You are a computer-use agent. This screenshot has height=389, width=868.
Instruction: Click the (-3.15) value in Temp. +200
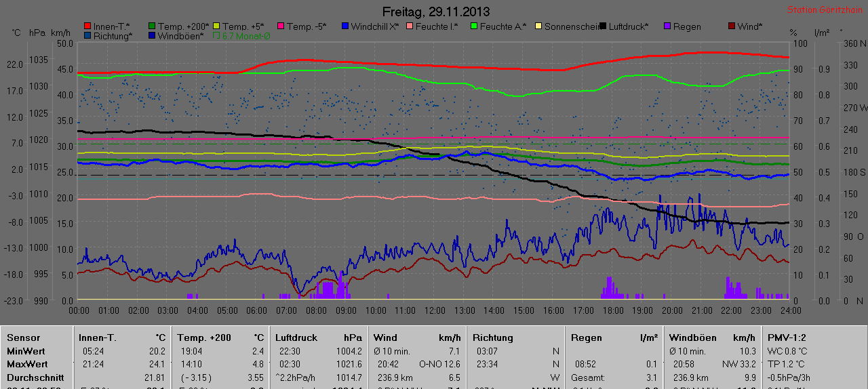click(195, 377)
